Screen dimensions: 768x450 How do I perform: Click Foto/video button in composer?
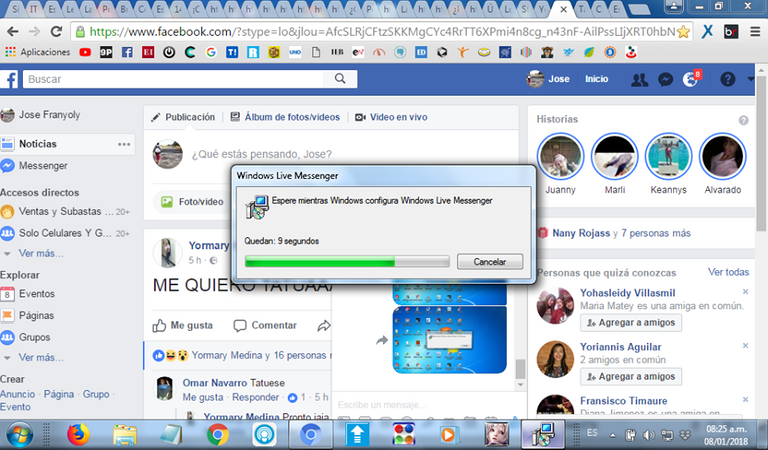pyautogui.click(x=192, y=202)
